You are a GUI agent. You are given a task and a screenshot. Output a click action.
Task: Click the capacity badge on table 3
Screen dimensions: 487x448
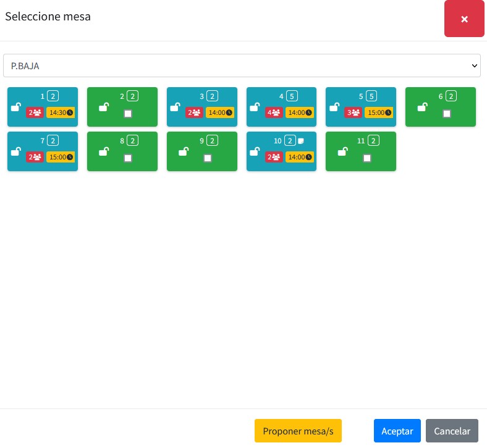212,96
